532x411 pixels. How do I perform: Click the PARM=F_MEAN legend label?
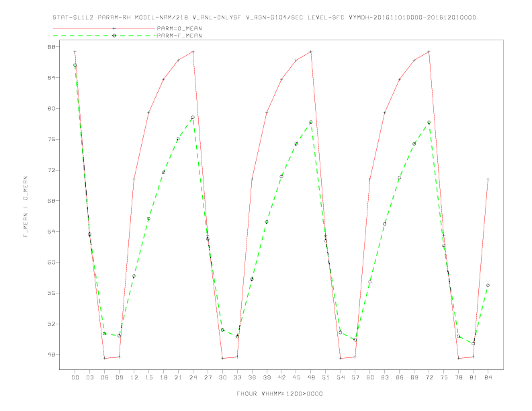coord(179,36)
